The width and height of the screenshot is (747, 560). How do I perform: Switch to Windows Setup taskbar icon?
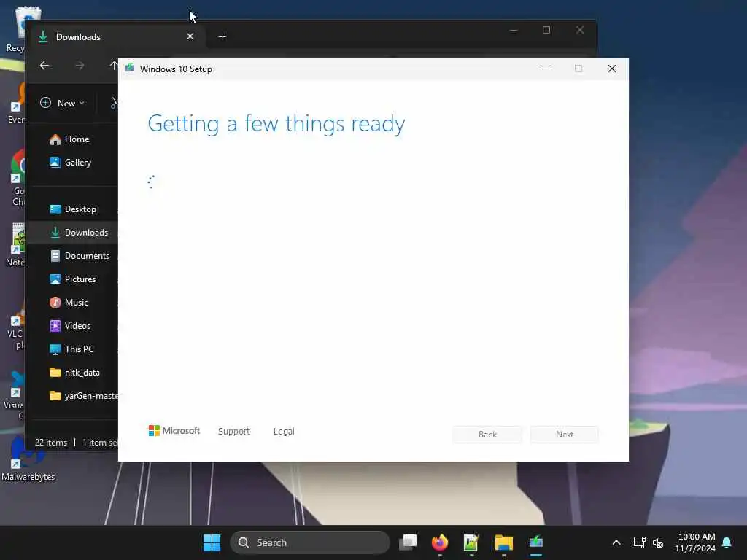pos(536,542)
